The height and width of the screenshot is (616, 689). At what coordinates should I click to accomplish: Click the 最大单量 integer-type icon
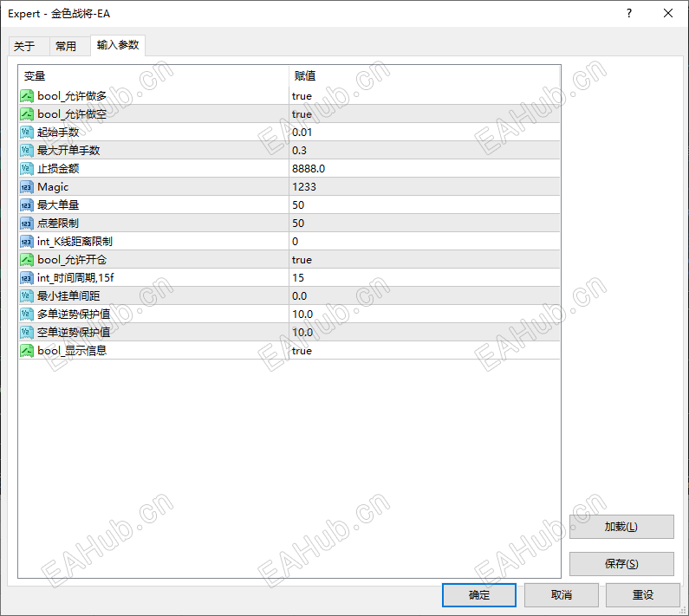(x=27, y=205)
